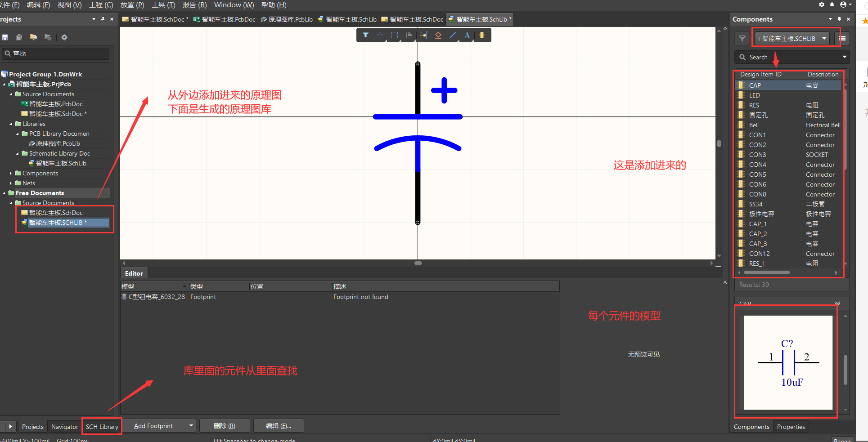Open the Window (W) menu

(x=234, y=4)
